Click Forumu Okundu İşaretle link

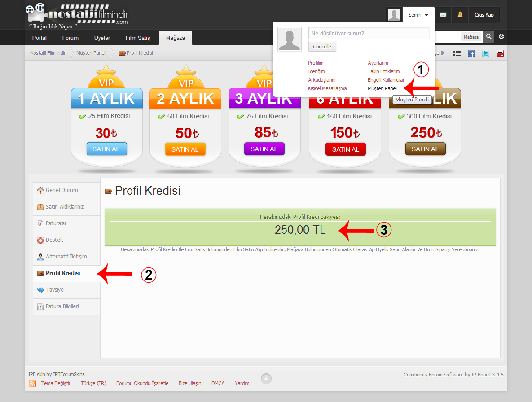142,383
